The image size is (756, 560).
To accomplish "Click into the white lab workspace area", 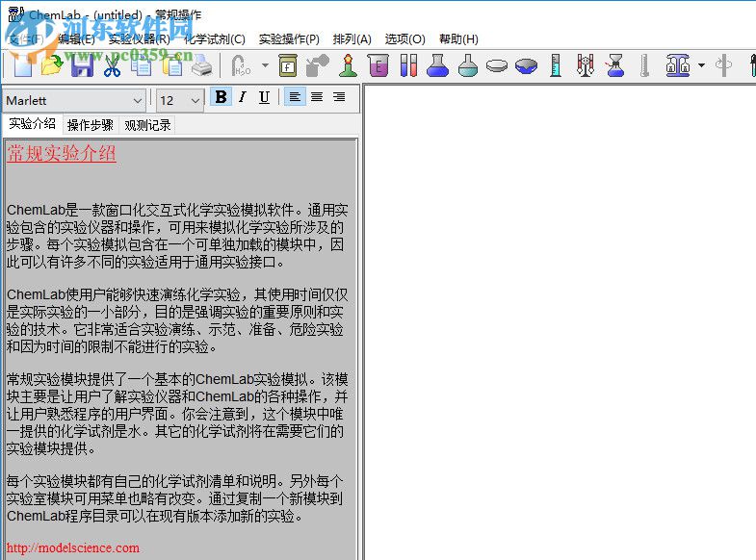I will pyautogui.click(x=560, y=321).
